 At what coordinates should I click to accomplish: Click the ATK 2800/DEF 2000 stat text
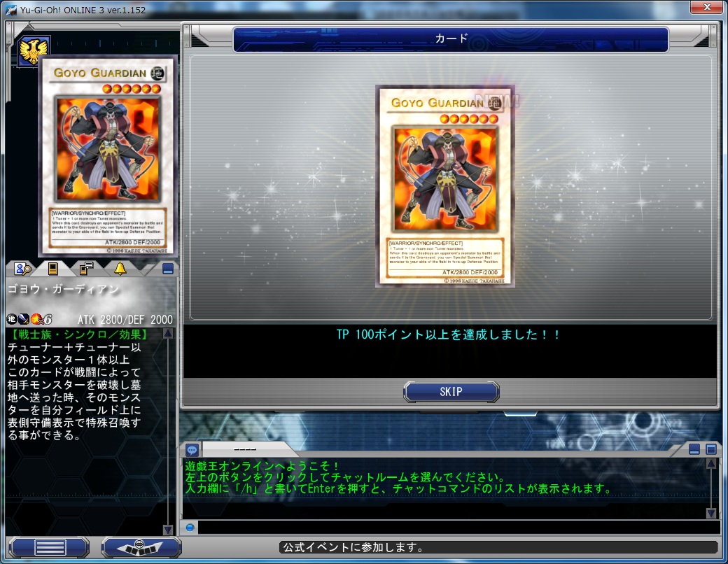[125, 319]
